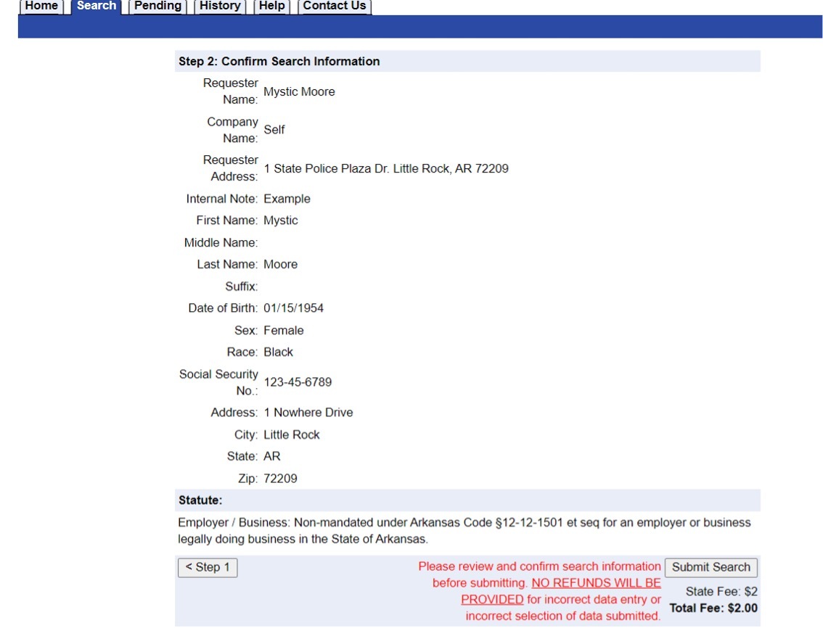The height and width of the screenshot is (644, 823).
Task: Click the red review confirmation warning text
Action: (x=540, y=566)
